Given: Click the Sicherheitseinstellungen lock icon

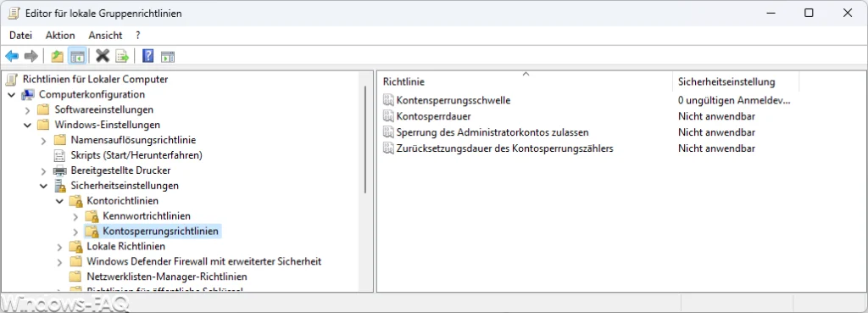Looking at the screenshot, I should coord(60,186).
